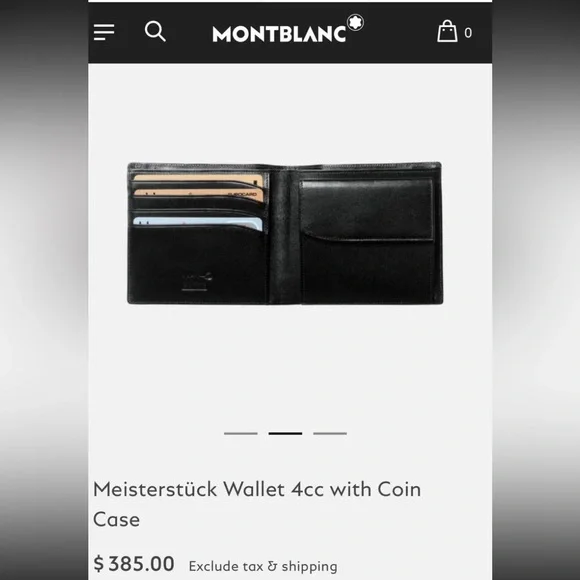This screenshot has height=580, width=580.
Task: Click the $ 385.00 price
Action: pos(134,564)
